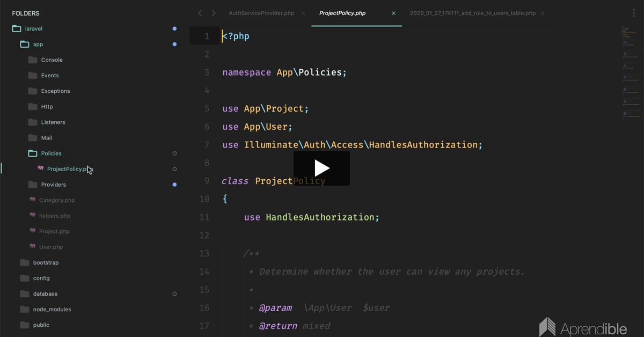
Task: Expand the Mail folder
Action: coord(46,137)
